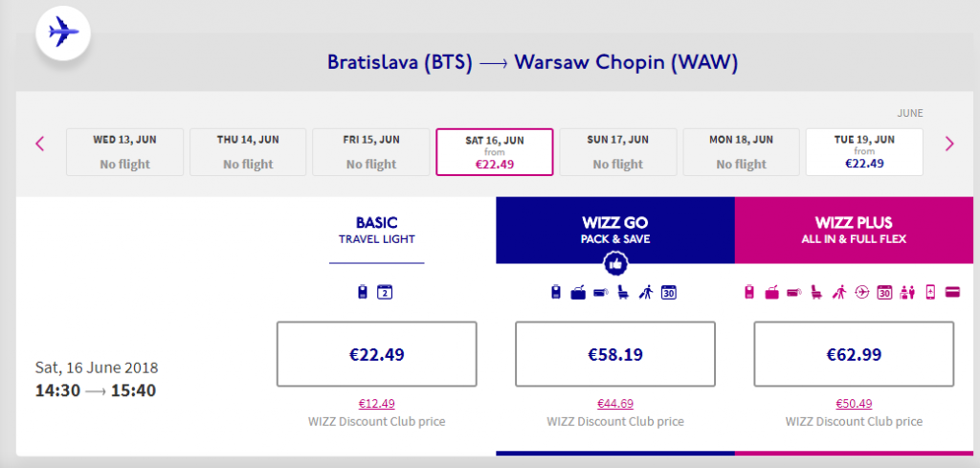Click the airplane icon in the white circle

[x=62, y=32]
